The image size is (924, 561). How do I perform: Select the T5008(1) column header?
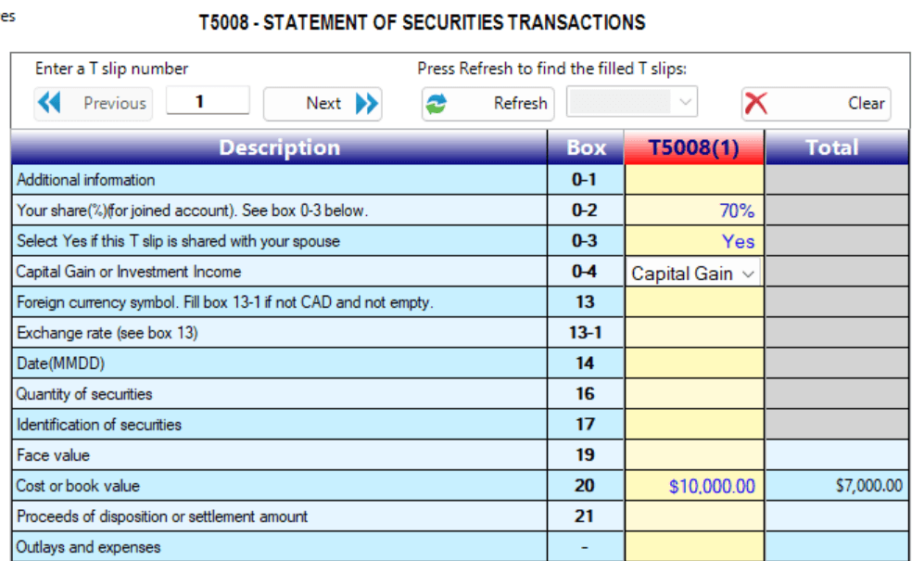(x=694, y=147)
